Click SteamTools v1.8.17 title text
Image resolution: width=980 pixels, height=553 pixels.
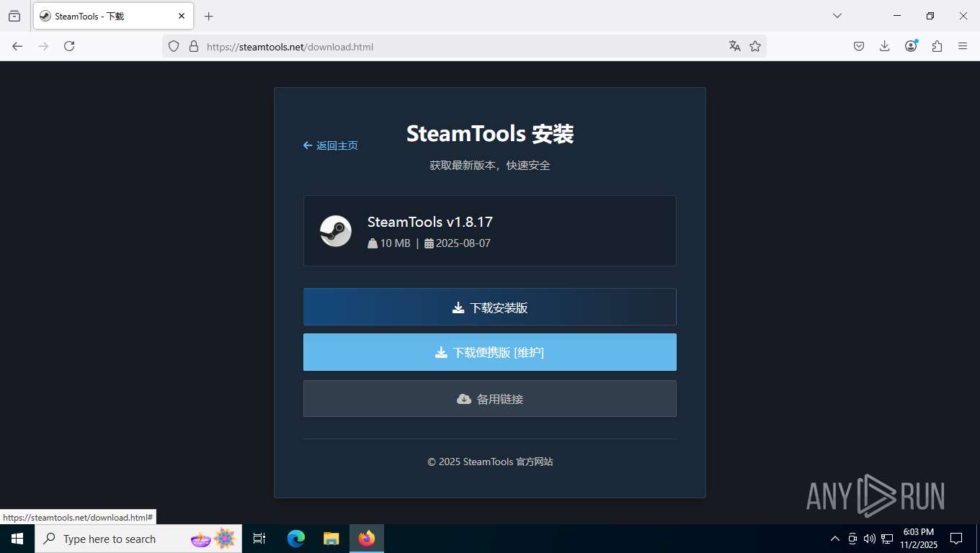430,222
